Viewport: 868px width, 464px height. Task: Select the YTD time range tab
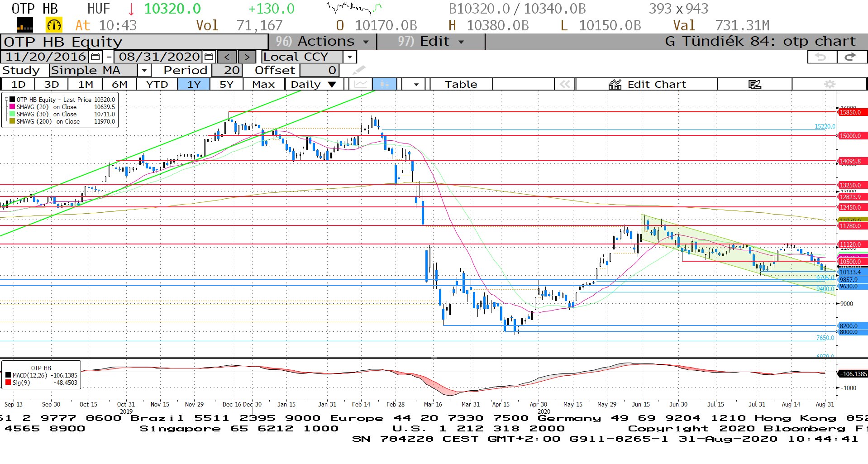[x=157, y=84]
